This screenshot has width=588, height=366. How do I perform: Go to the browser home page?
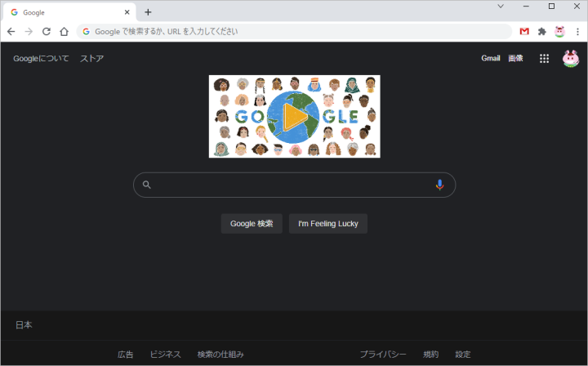(64, 31)
